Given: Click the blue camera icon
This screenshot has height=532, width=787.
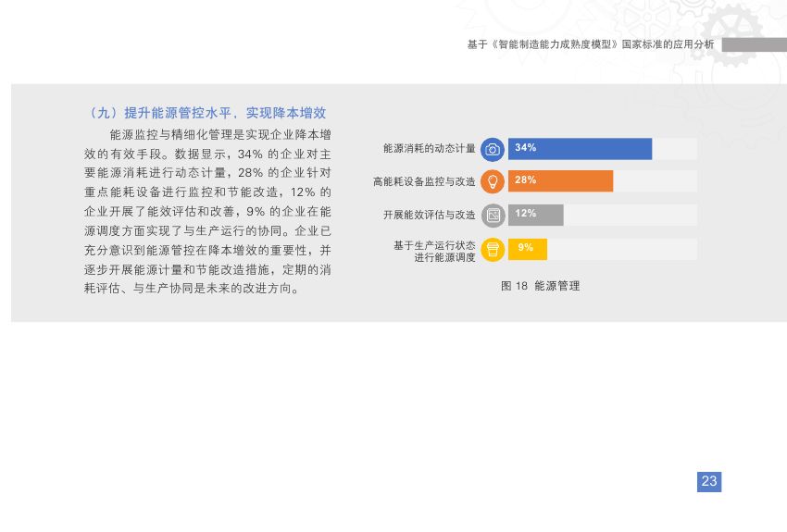Looking at the screenshot, I should coord(493,149).
